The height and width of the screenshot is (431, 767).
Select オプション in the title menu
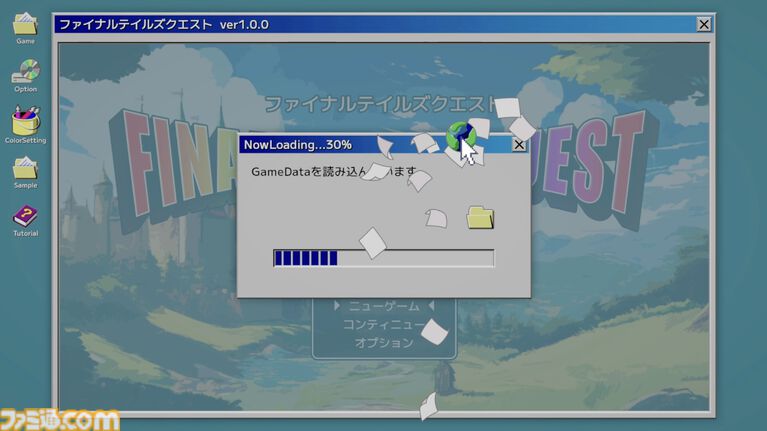coord(384,342)
